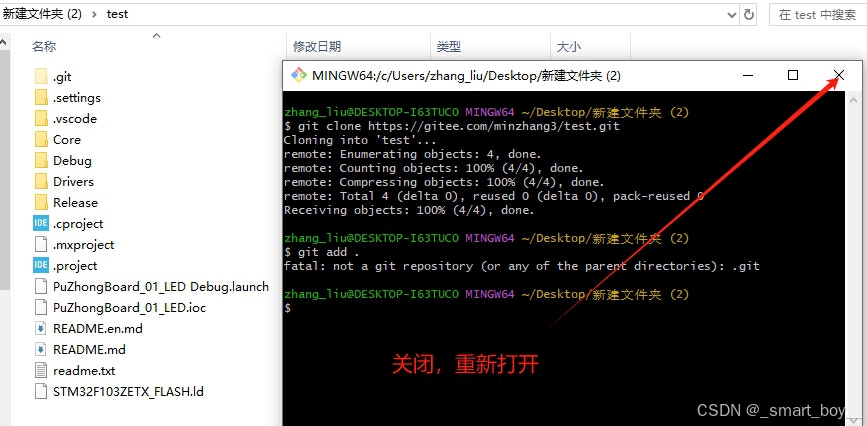Select the Drivers folder icon
The width and height of the screenshot is (867, 426).
(x=41, y=181)
